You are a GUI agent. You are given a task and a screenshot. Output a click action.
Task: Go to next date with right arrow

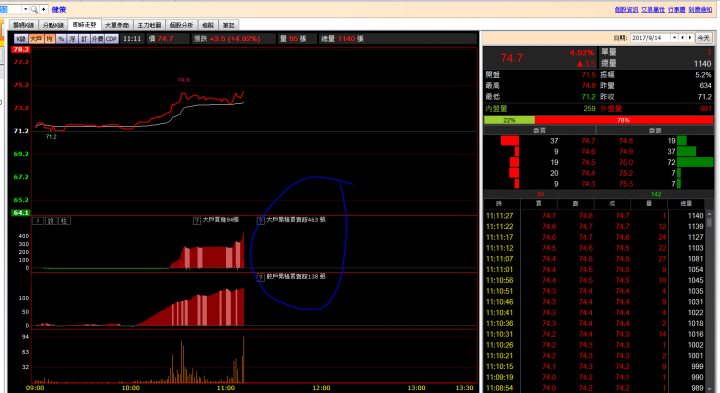click(x=690, y=38)
